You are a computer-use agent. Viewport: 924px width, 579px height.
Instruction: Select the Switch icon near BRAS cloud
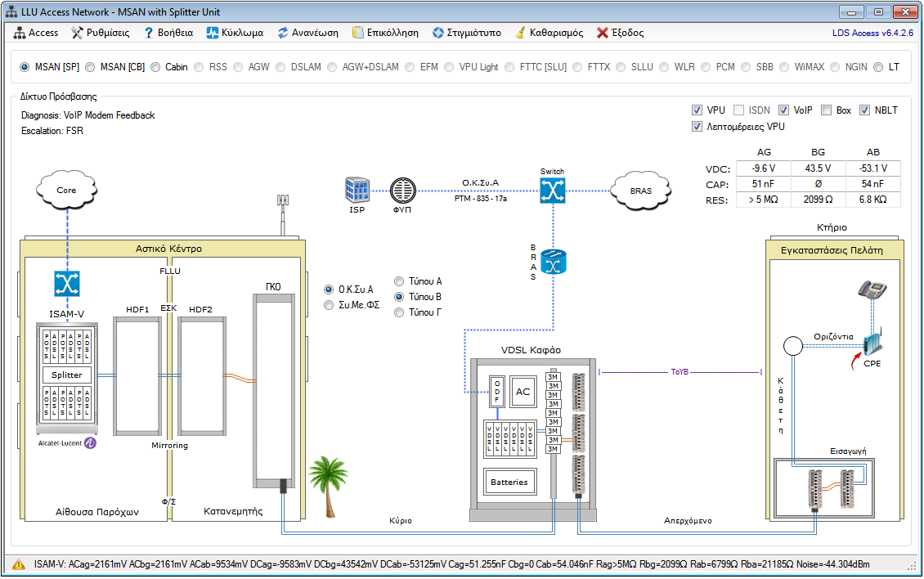click(552, 191)
